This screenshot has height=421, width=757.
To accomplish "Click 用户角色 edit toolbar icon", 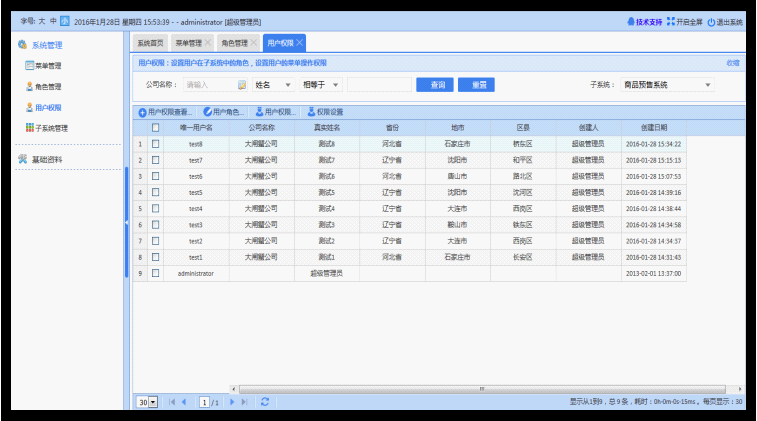I will point(208,112).
